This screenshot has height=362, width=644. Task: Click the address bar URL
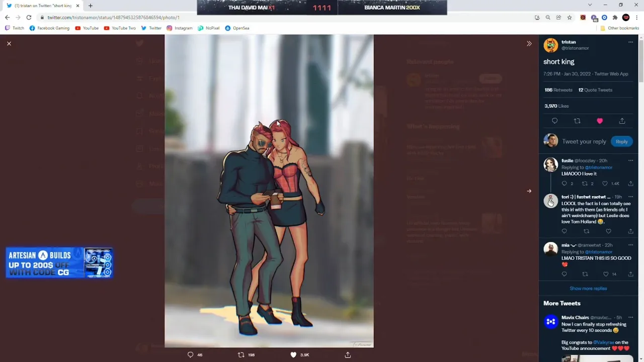click(113, 18)
